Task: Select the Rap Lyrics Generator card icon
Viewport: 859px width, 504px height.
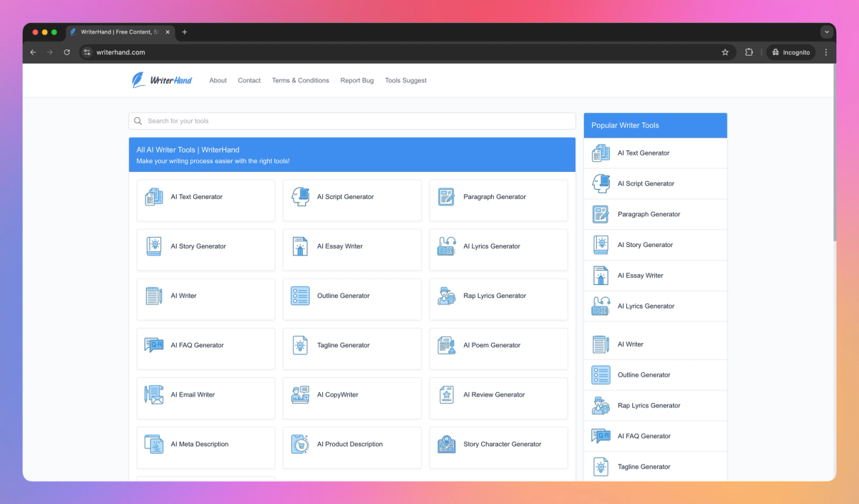Action: tap(446, 296)
